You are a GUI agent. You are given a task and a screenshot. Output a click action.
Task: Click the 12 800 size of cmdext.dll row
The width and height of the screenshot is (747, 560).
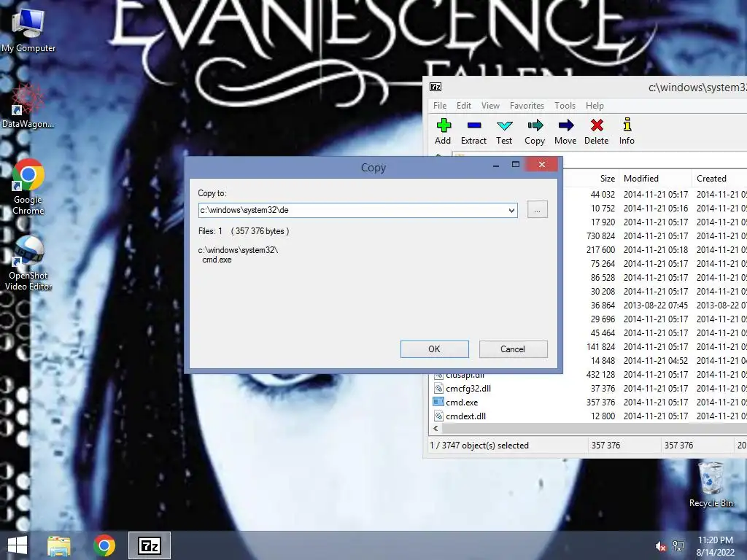point(603,416)
